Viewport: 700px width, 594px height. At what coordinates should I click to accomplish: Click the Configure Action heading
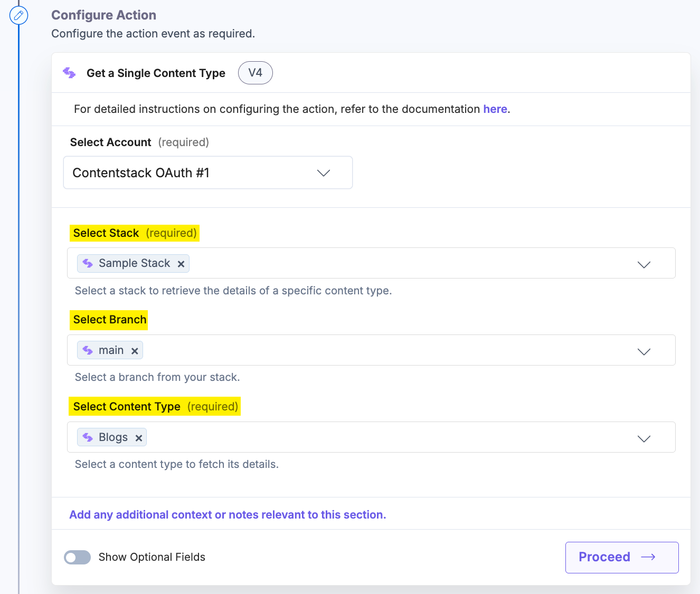(x=103, y=15)
